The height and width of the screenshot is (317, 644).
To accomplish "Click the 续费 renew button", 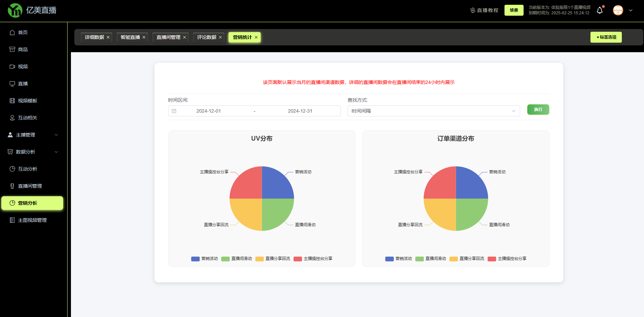I will [514, 10].
